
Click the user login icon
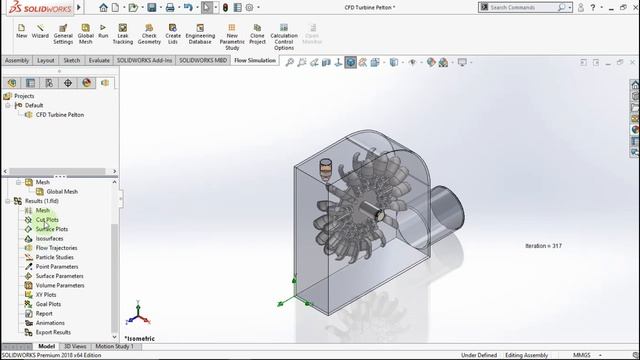pyautogui.click(x=580, y=7)
